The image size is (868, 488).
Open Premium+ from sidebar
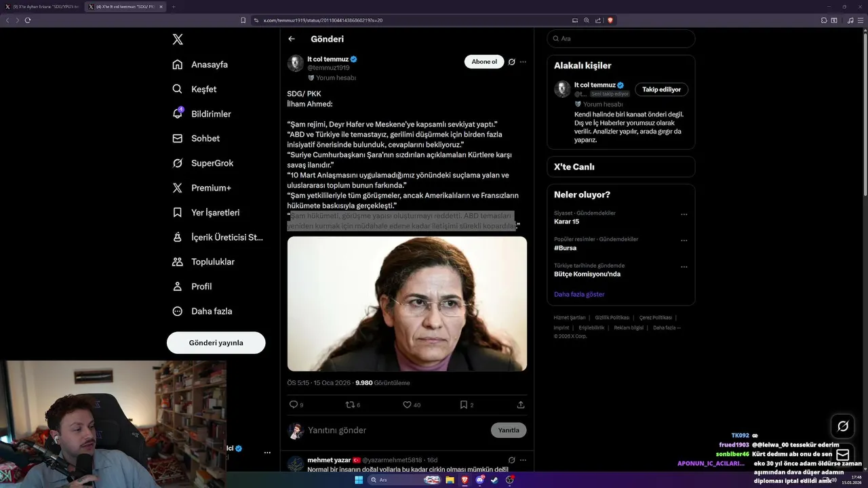(201, 188)
